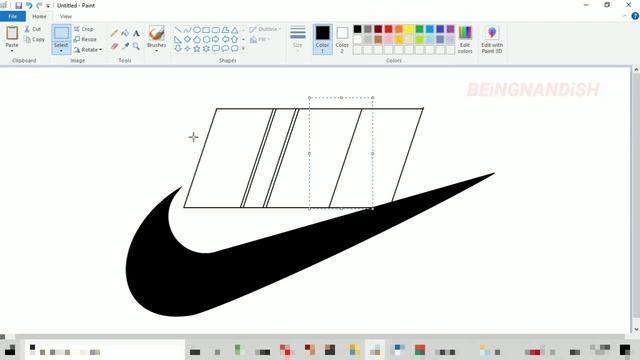Viewport: 640px width, 360px height.
Task: Click Copy in the Clipboard group
Action: coord(34,40)
